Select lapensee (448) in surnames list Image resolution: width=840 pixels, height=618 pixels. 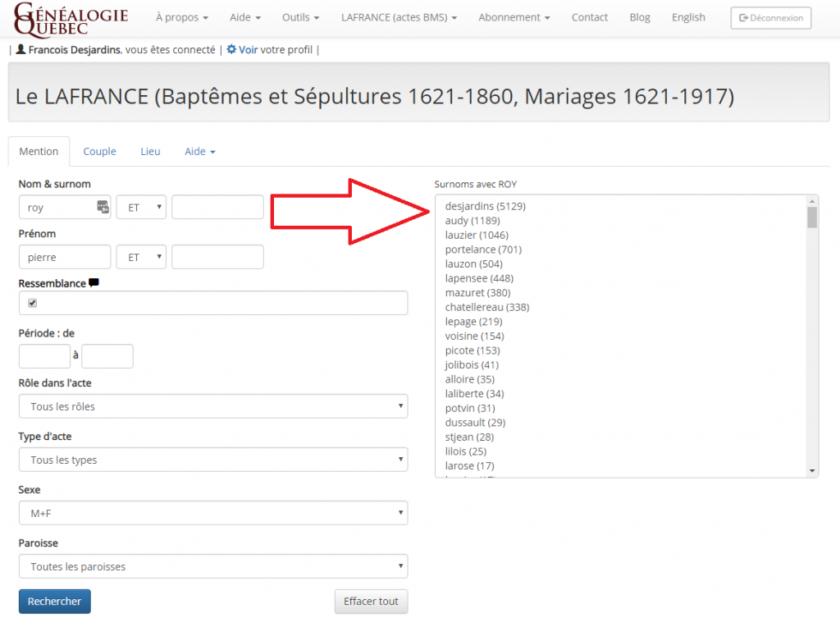pyautogui.click(x=479, y=279)
